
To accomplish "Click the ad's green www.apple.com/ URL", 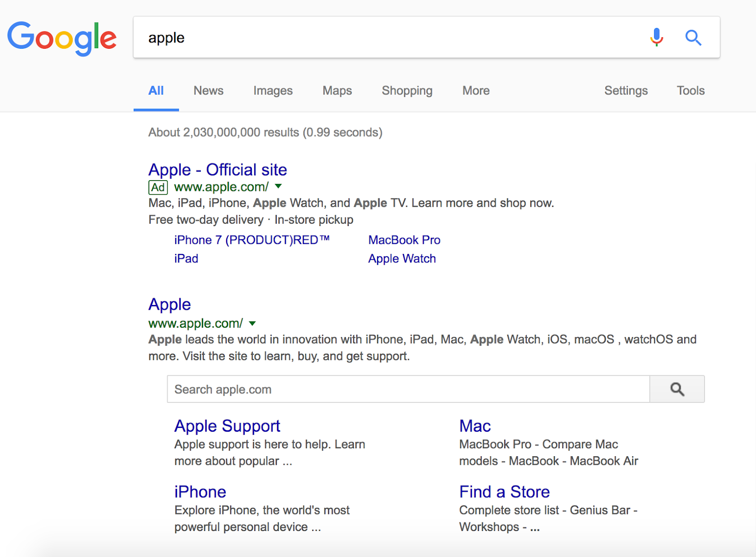I will 222,187.
